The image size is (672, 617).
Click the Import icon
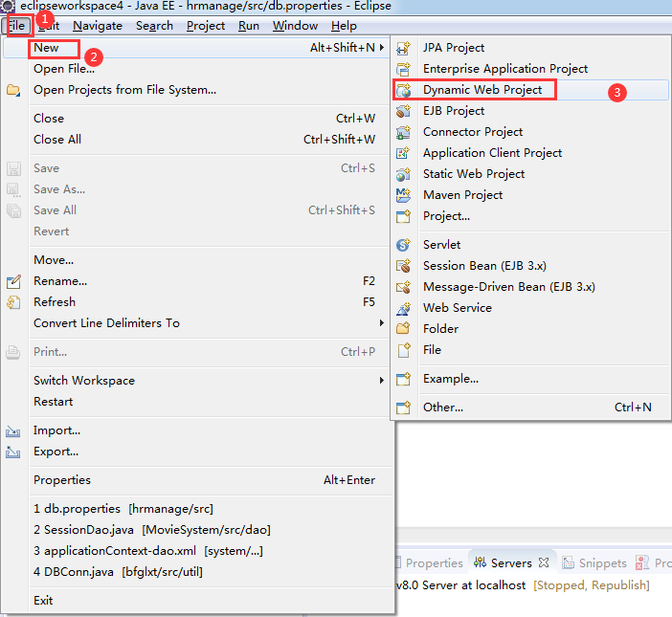coord(13,431)
